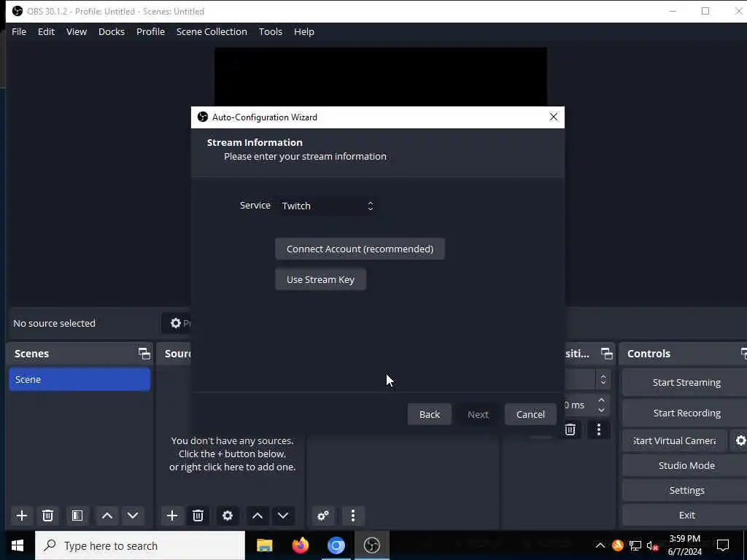Open transition properties three-dot menu
Screen dimensions: 747x560
point(599,429)
